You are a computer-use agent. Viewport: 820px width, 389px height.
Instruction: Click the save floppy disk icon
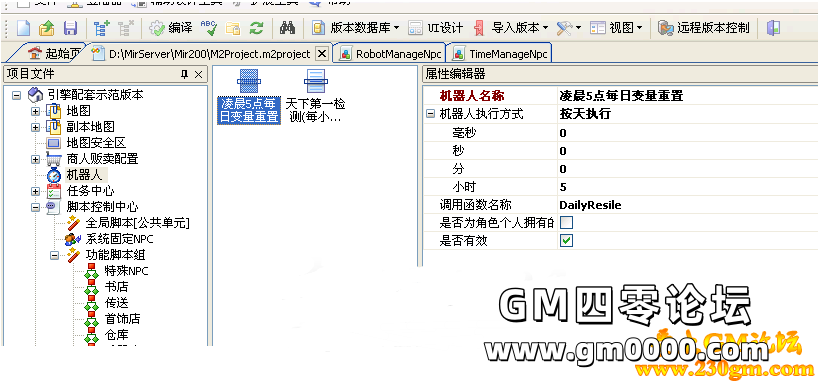(70, 28)
